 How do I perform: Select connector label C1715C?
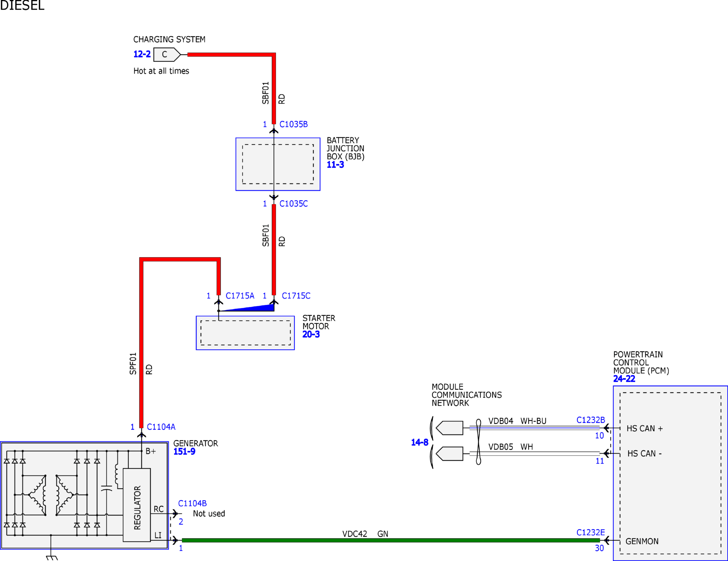tap(296, 296)
